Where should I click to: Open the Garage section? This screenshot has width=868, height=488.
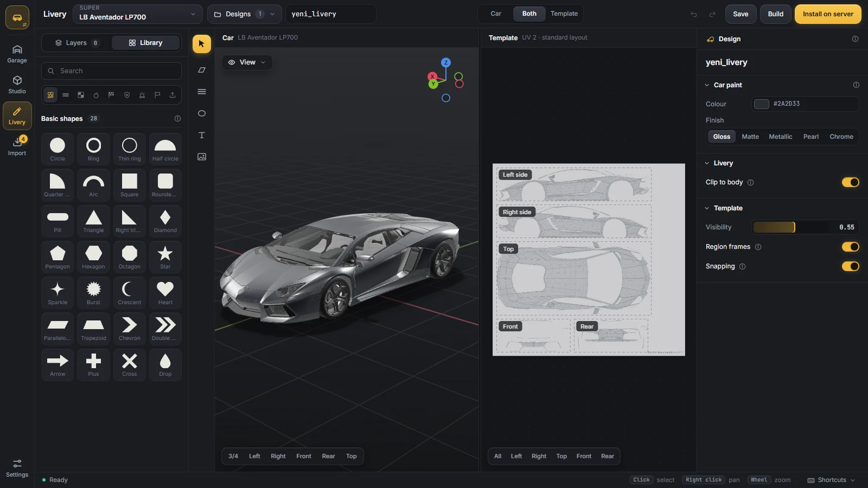point(17,54)
